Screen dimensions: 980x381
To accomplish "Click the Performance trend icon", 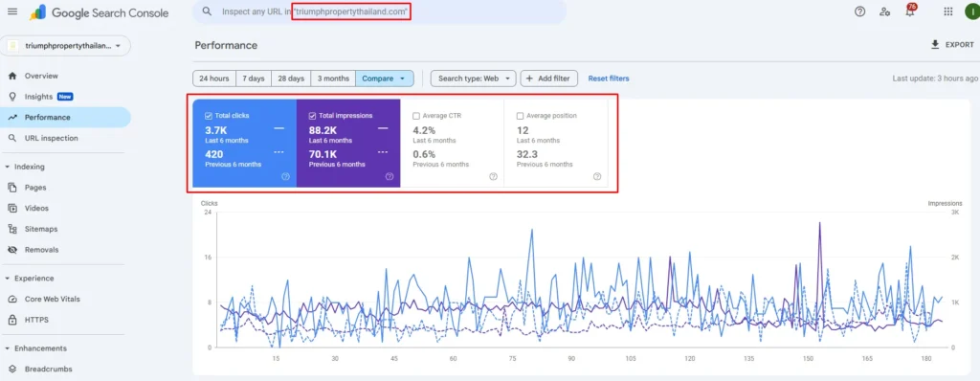I will tap(11, 117).
